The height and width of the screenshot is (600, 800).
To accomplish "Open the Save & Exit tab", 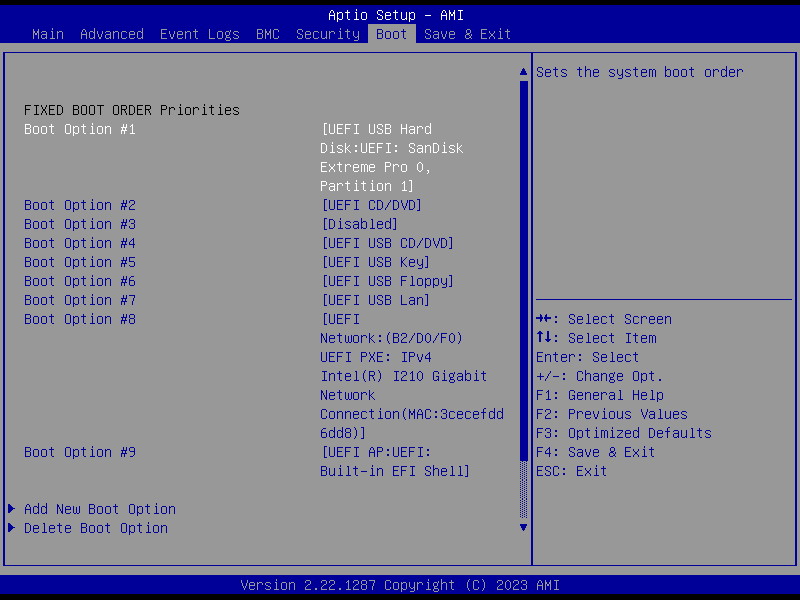I will click(467, 34).
